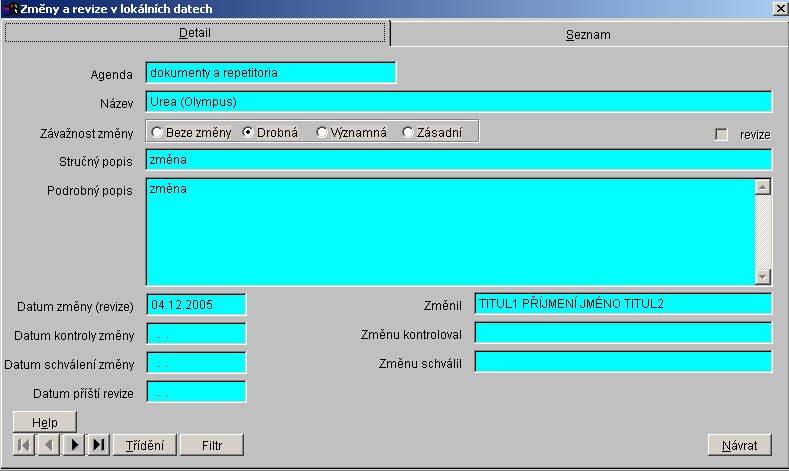Go to first record navigation arrow
The height and width of the screenshot is (471, 789).
pyautogui.click(x=23, y=445)
